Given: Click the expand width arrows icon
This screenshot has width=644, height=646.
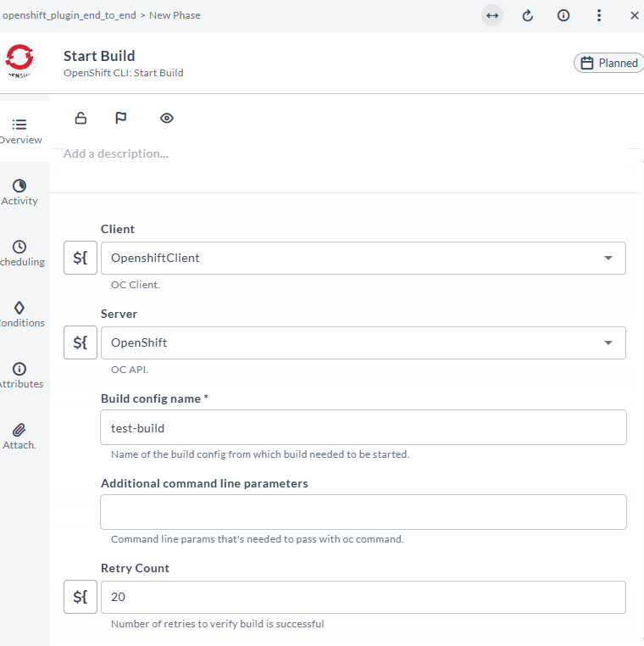Looking at the screenshot, I should coord(492,15).
